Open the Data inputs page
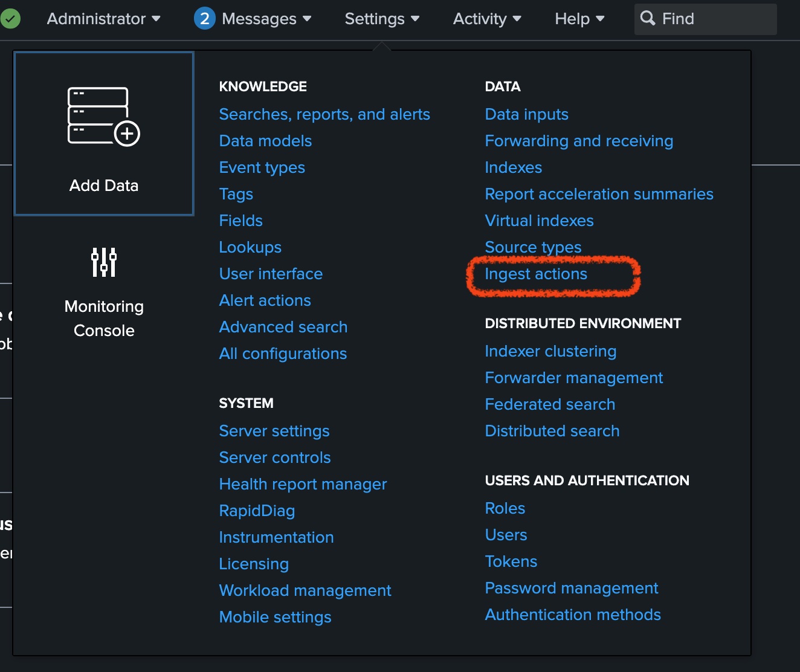This screenshot has height=672, width=800. [526, 115]
